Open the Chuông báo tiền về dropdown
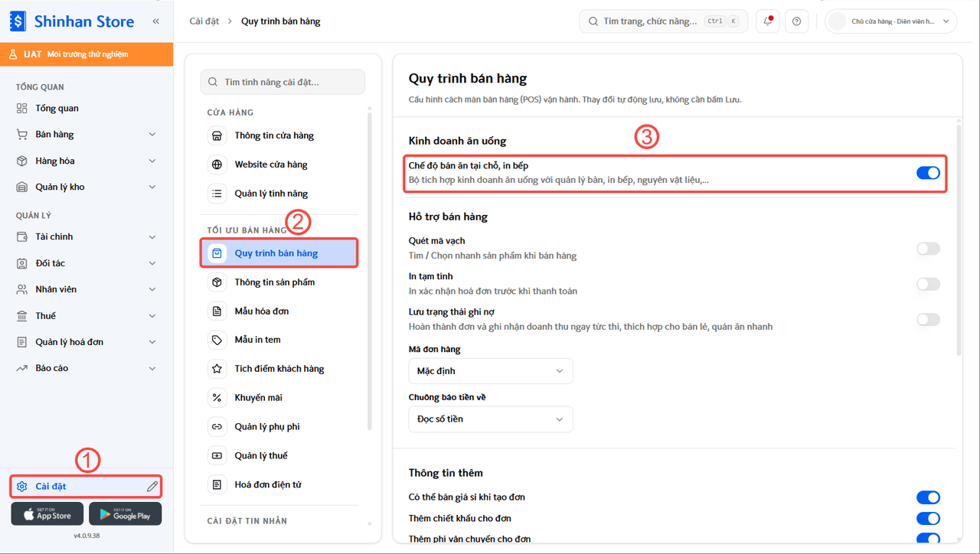 [x=491, y=419]
